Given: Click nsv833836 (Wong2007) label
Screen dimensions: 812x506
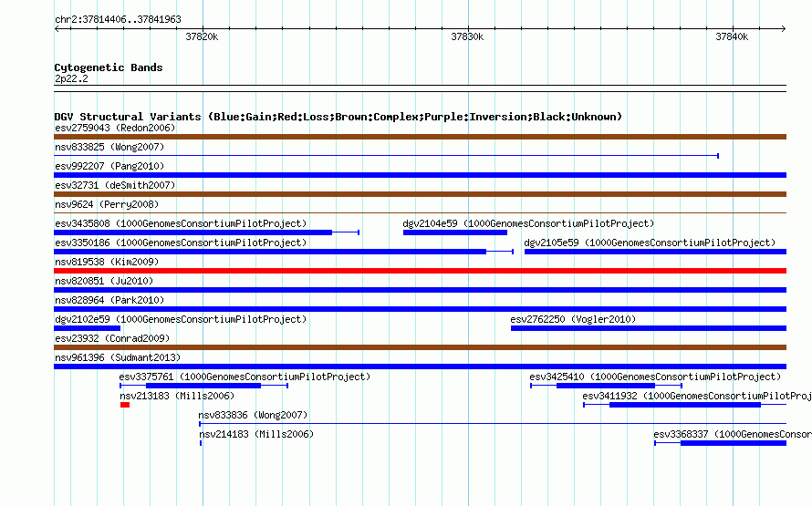Looking at the screenshot, I should tap(254, 415).
